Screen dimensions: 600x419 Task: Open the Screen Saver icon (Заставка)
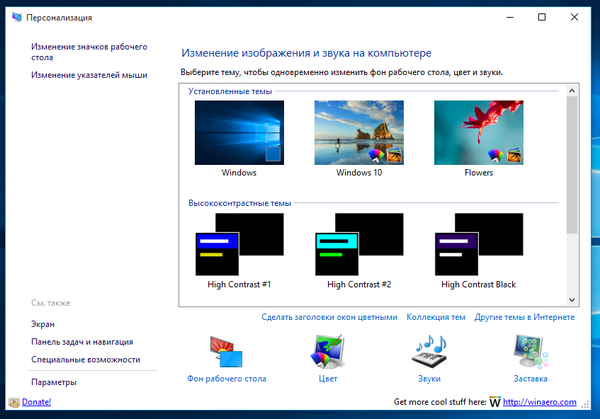pos(530,352)
